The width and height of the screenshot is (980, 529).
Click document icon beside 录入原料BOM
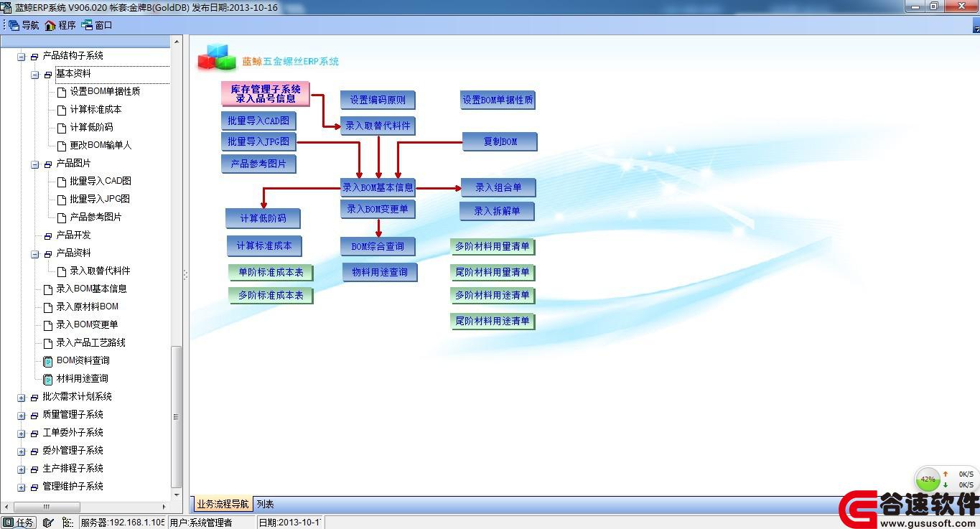(x=48, y=306)
